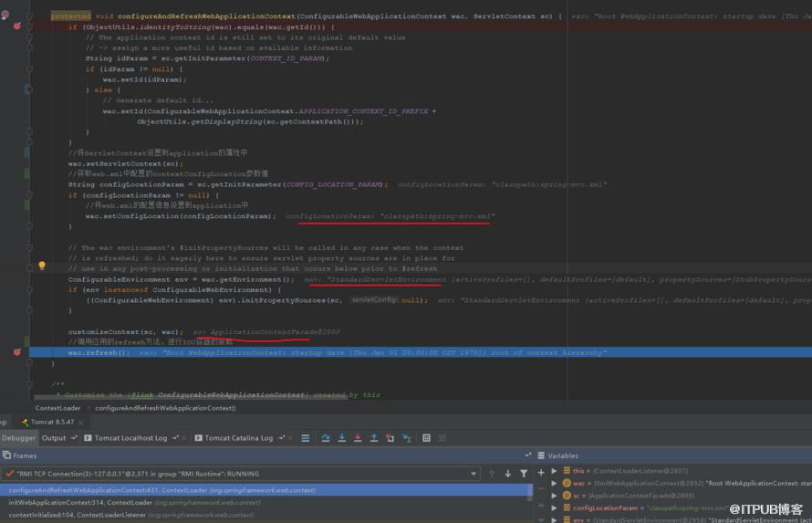Click the restore layout icon left of Variables
The image size is (812, 523).
coord(527,455)
